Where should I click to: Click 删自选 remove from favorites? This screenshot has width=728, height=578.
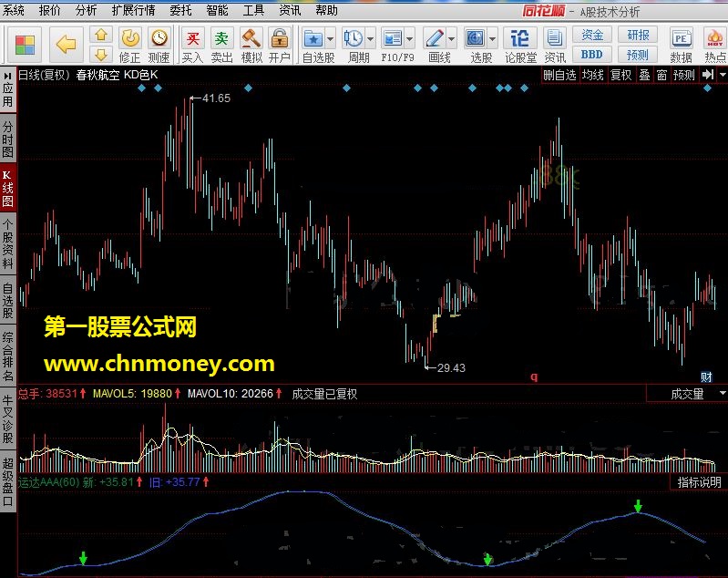tap(559, 75)
